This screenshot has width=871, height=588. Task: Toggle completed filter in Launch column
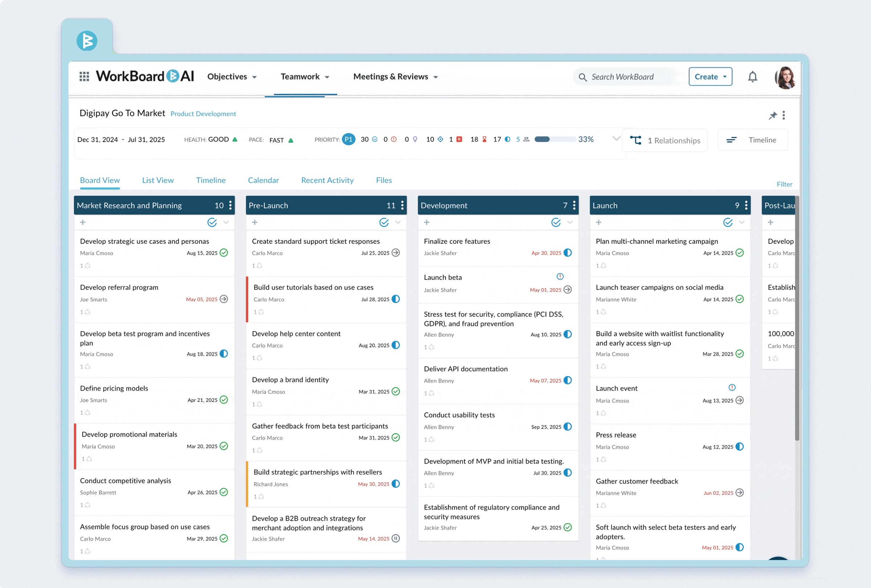click(x=728, y=222)
